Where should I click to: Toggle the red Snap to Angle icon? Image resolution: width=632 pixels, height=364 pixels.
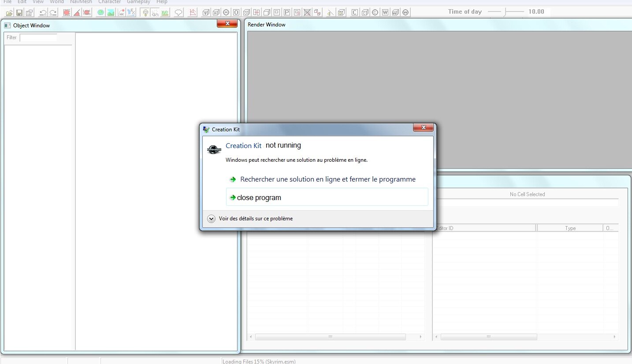tap(77, 12)
